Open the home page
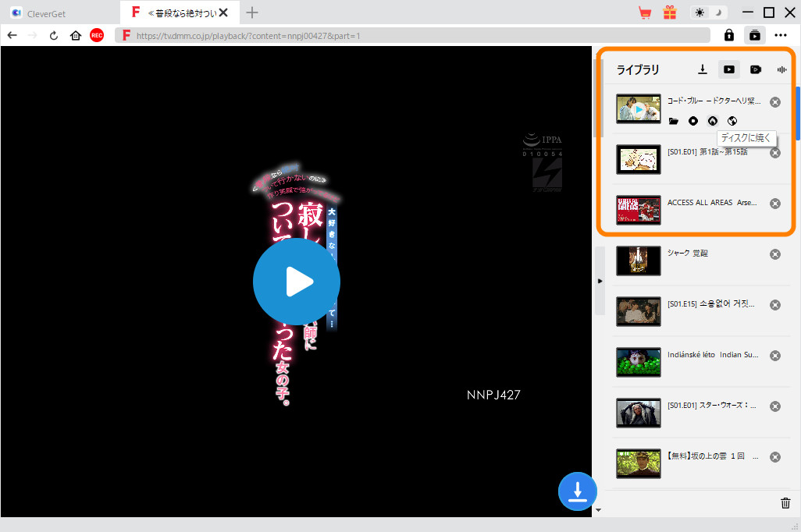 tap(76, 35)
